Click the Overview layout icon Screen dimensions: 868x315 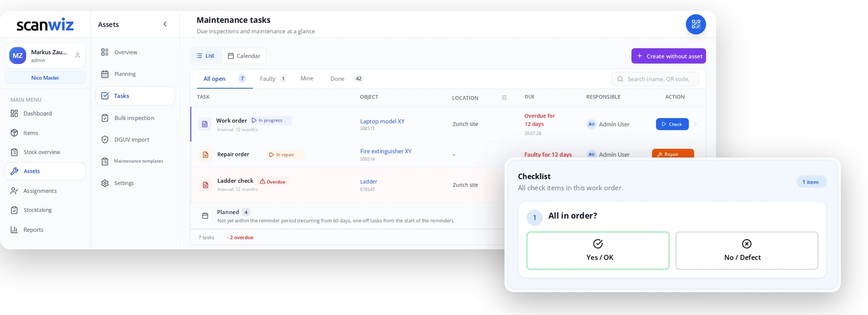pyautogui.click(x=105, y=52)
